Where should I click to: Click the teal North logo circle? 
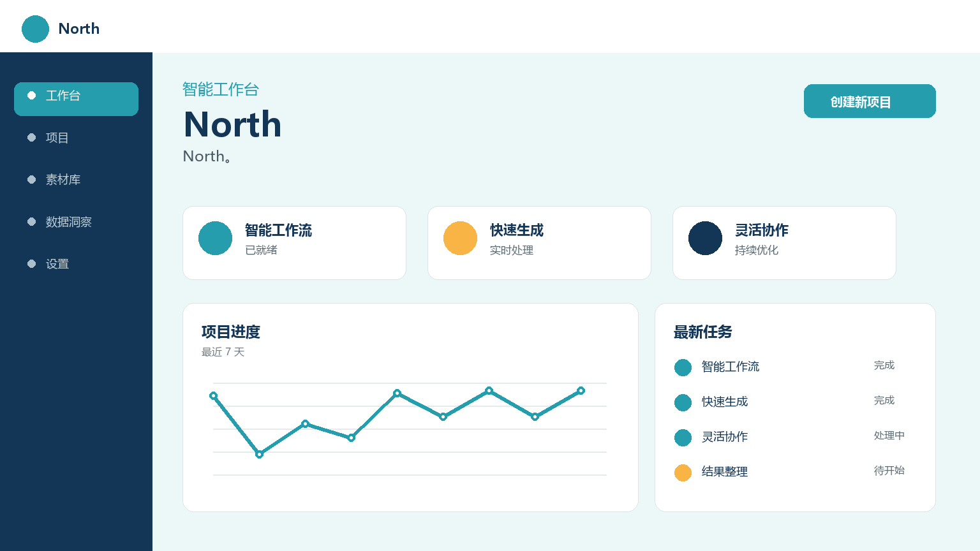pos(35,29)
